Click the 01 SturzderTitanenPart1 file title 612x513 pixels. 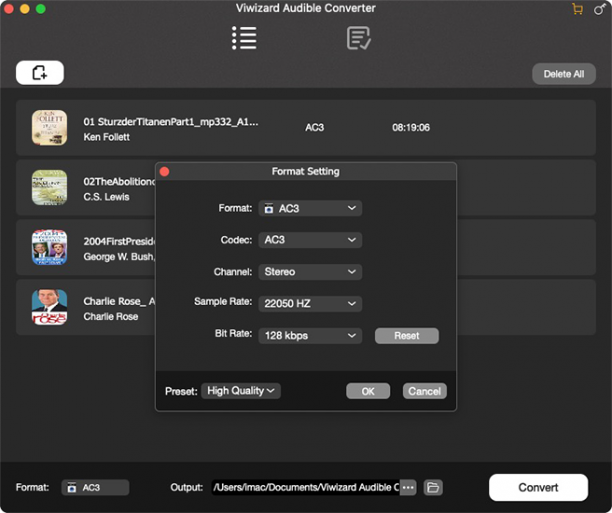(171, 122)
